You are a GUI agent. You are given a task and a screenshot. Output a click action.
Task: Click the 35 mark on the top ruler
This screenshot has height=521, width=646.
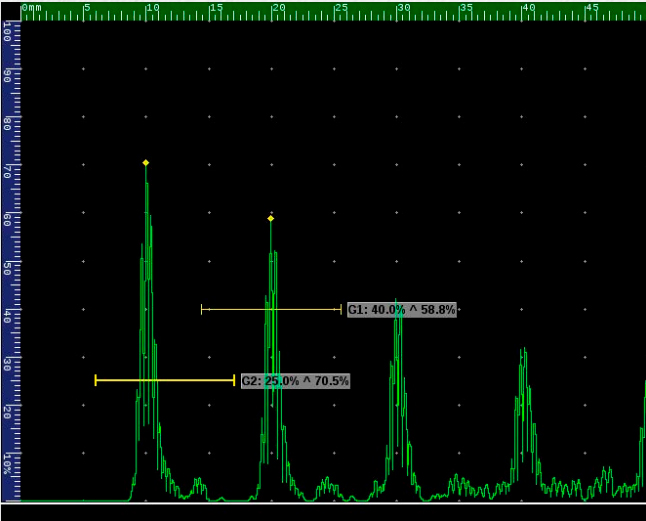[466, 7]
